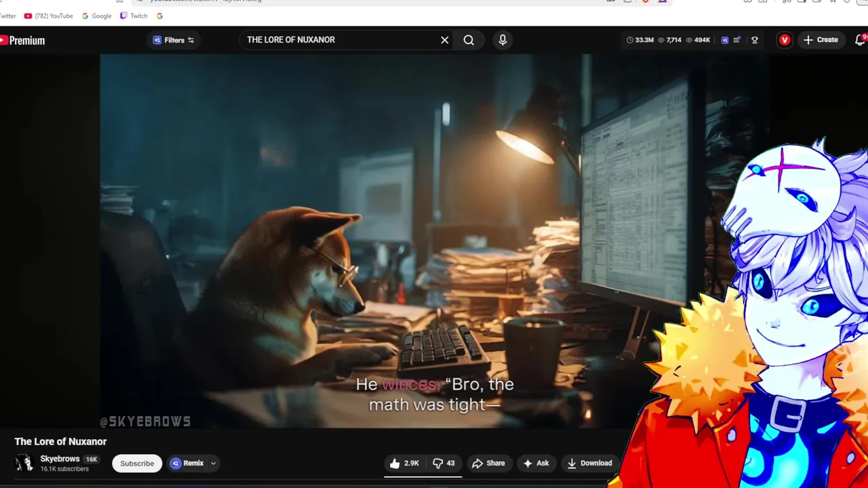Click the YouTube Premium logo
The height and width of the screenshot is (488, 868).
[22, 41]
